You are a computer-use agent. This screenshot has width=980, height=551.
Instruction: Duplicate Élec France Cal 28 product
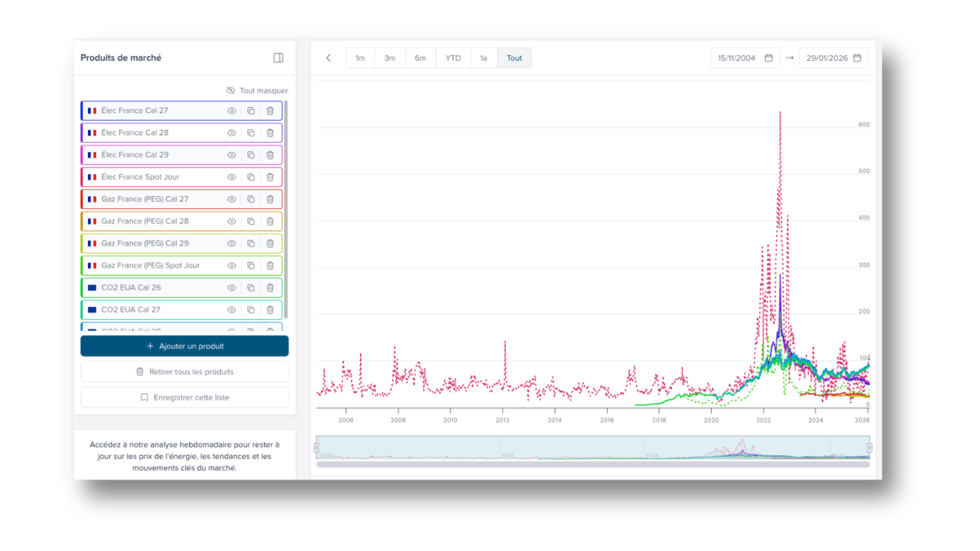(x=251, y=133)
